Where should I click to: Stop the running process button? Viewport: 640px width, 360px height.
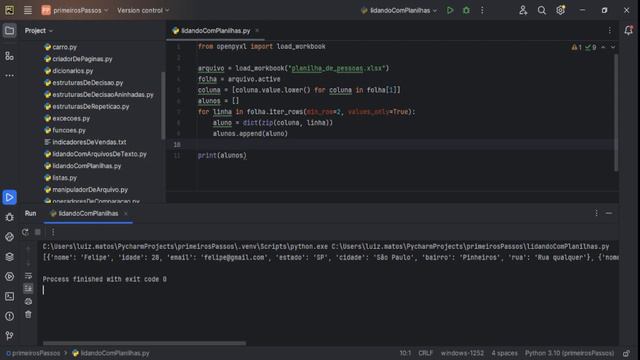click(38, 232)
